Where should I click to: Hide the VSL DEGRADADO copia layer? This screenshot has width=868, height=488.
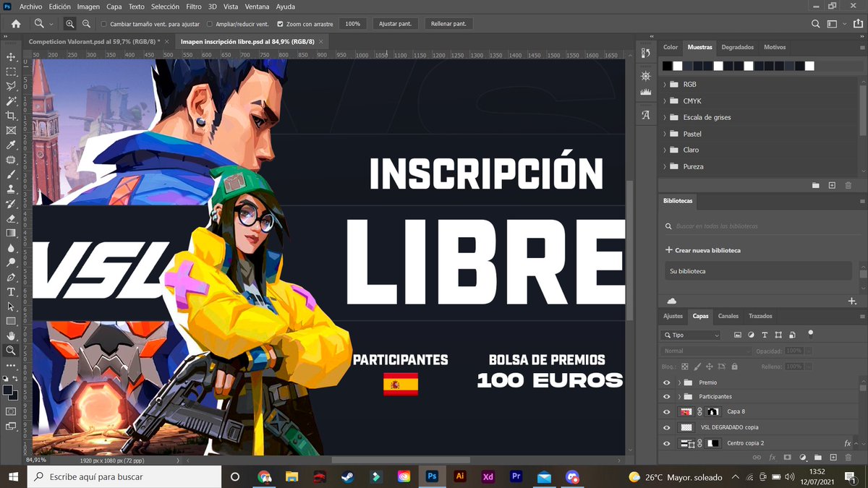(667, 427)
